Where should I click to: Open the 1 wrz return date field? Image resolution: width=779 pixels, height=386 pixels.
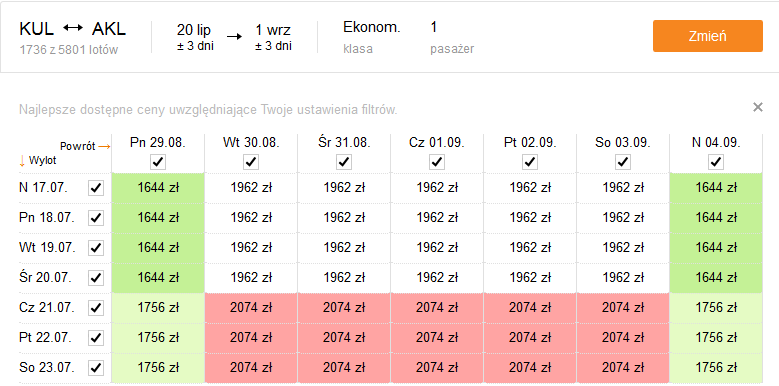coord(273,37)
